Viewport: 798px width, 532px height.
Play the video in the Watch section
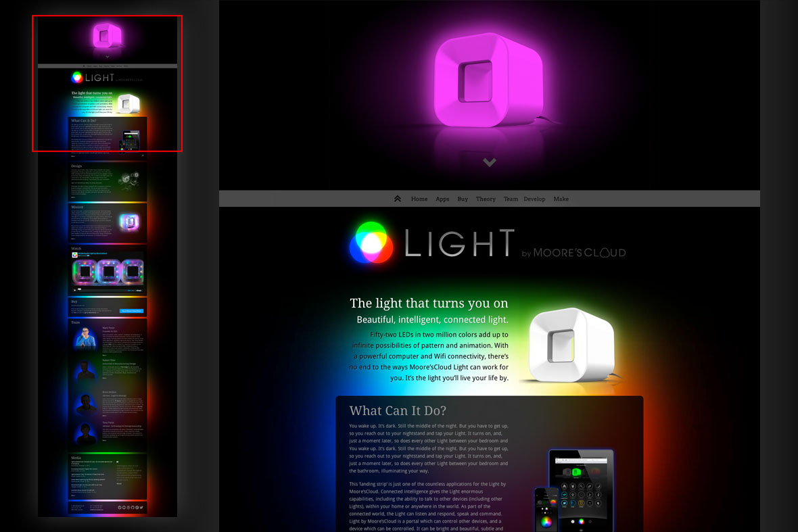75,291
